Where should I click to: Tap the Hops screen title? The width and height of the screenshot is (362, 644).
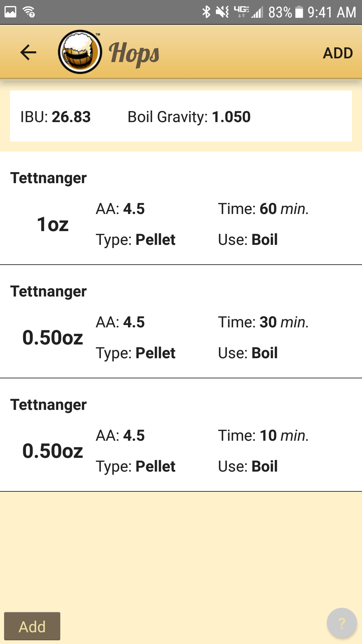coord(134,53)
